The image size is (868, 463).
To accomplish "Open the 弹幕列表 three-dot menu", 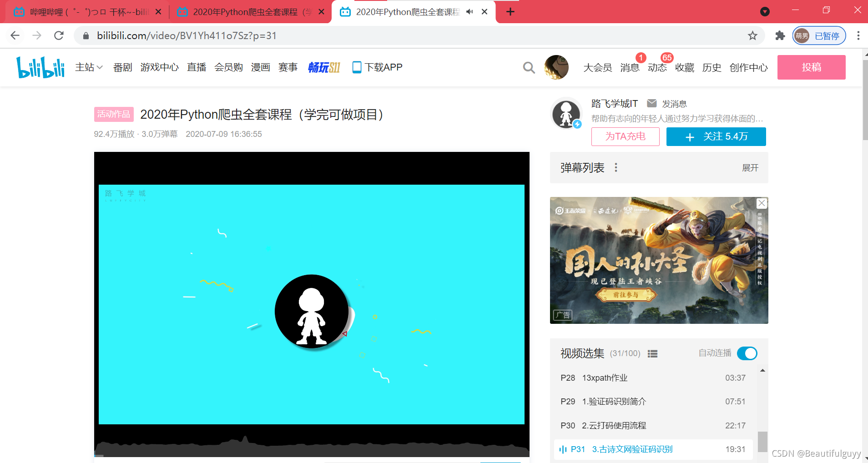I will [616, 167].
